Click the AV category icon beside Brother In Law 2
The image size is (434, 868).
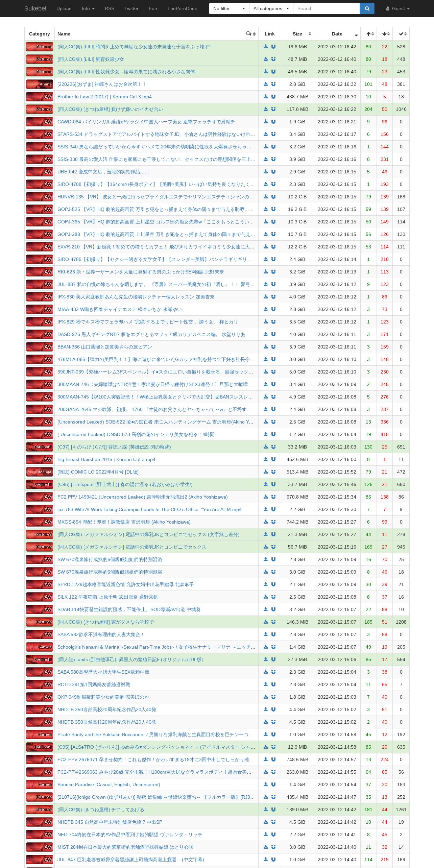pos(40,97)
